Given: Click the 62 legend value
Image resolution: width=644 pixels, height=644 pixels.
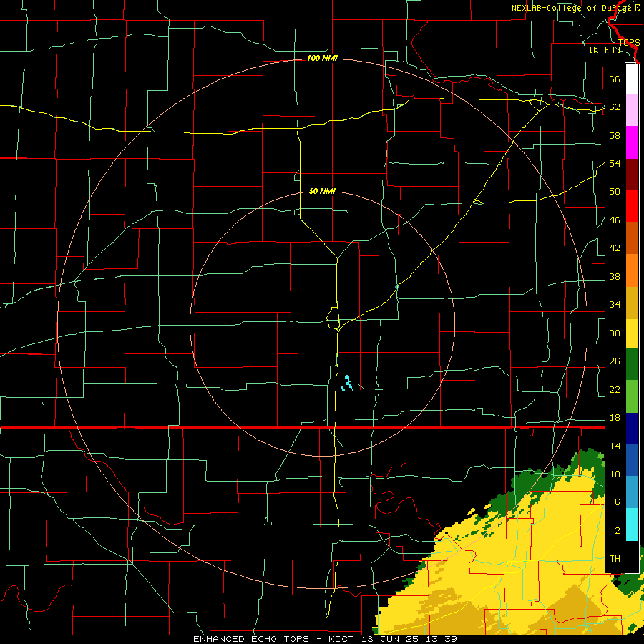Looking at the screenshot, I should pyautogui.click(x=615, y=107).
